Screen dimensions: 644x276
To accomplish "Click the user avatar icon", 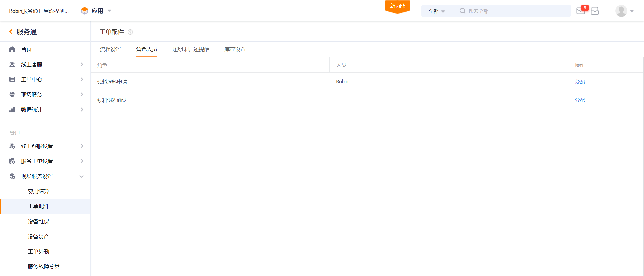I will (621, 11).
